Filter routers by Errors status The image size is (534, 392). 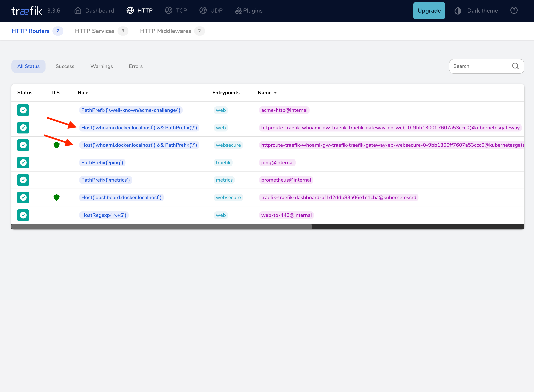pos(136,66)
